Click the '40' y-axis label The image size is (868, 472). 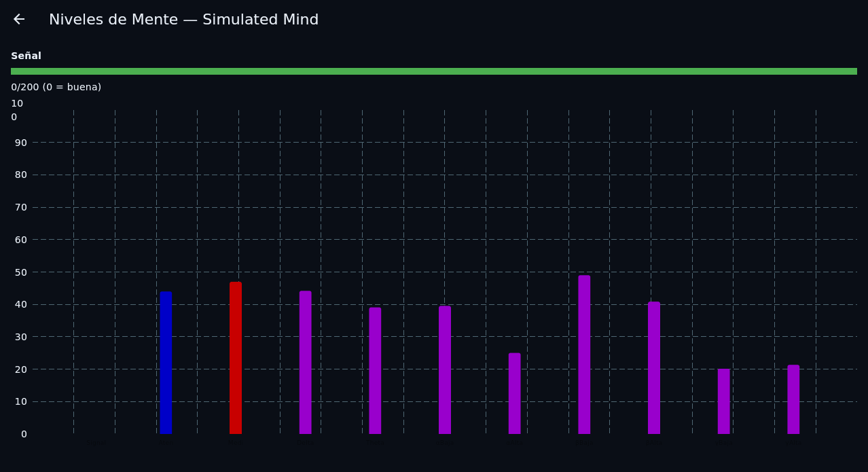point(21,304)
